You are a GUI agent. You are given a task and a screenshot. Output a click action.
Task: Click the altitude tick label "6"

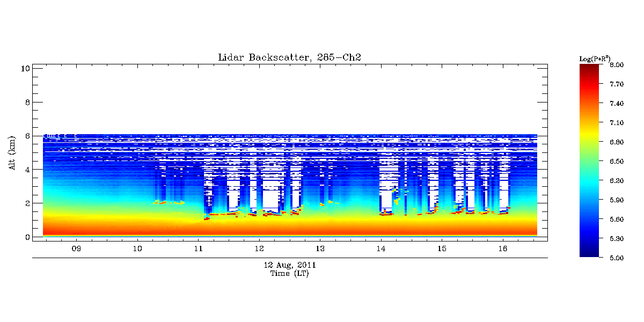click(x=26, y=136)
